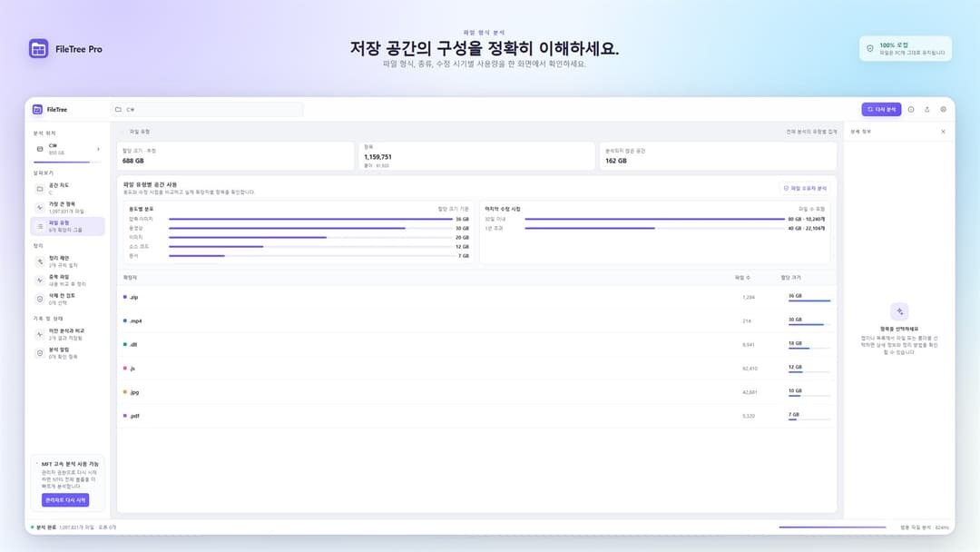Click the 10 GB size bar in the .jpg row

[x=809, y=396]
